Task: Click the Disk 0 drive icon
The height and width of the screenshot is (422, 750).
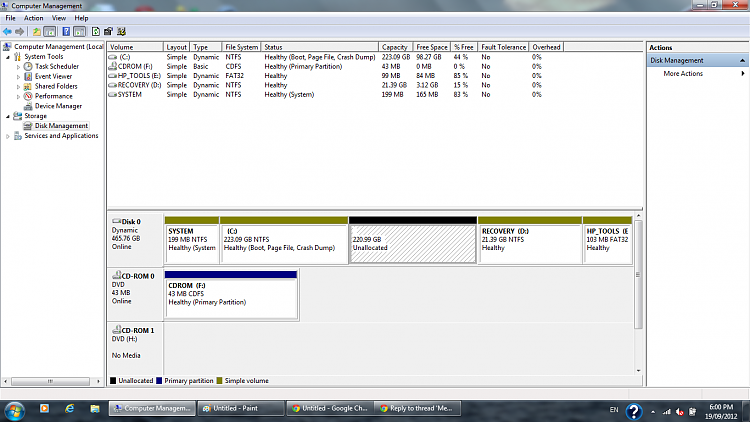Action: pos(116,222)
